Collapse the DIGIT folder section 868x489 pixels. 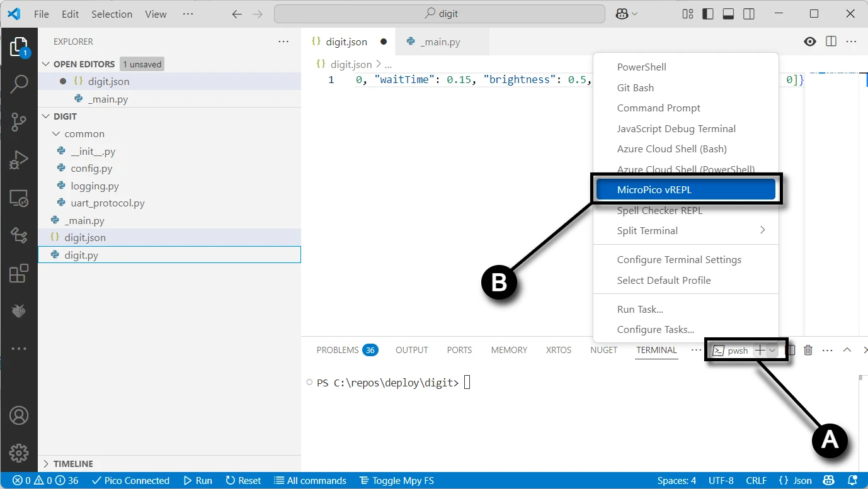pyautogui.click(x=45, y=116)
